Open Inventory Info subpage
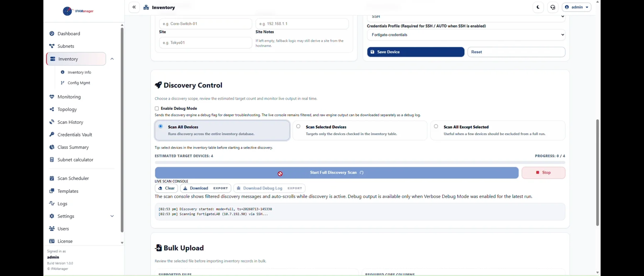 pos(79,72)
